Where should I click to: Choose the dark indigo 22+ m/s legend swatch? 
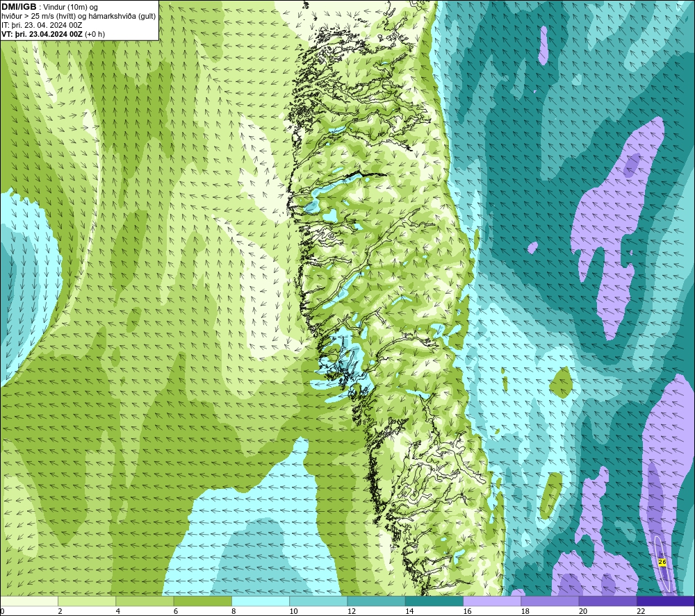pos(666,601)
